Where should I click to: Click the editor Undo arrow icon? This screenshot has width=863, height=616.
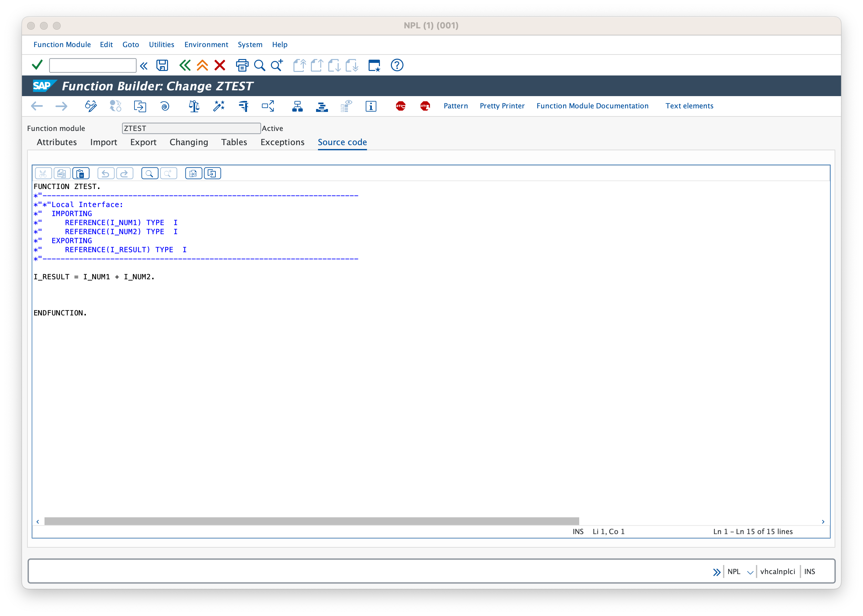pos(106,174)
